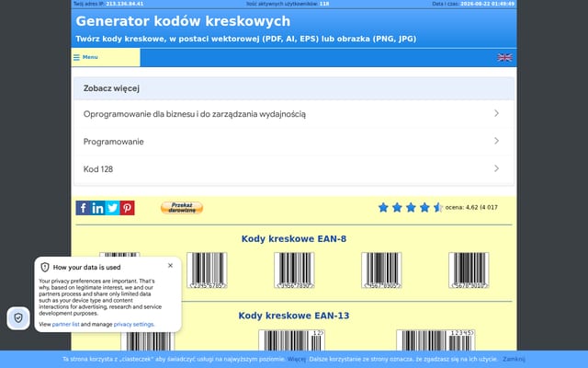588x368 pixels.
Task: Click the privacy shield floating icon
Action: pos(18,318)
